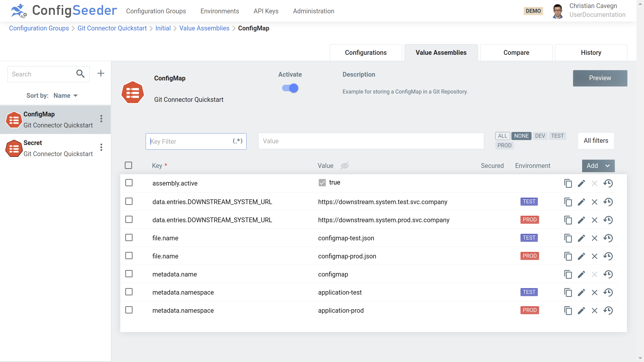
Task: Open history for the TEST downstream system URL
Action: click(608, 202)
